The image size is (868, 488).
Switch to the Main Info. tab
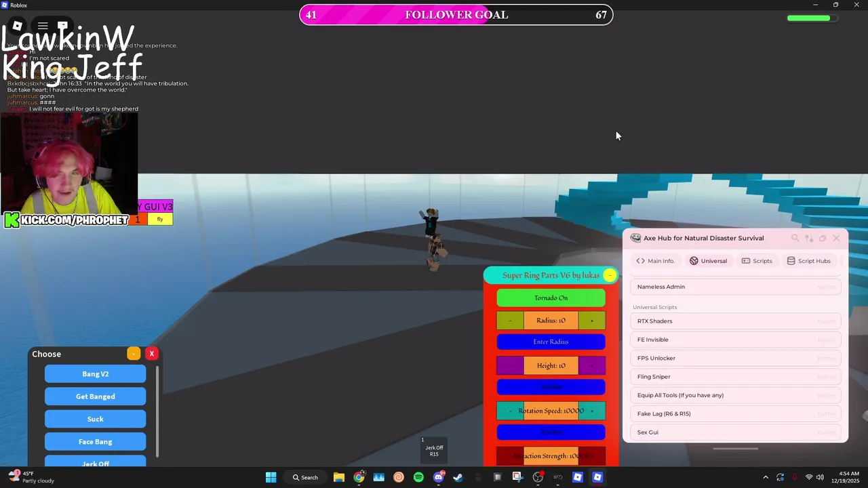click(x=655, y=261)
